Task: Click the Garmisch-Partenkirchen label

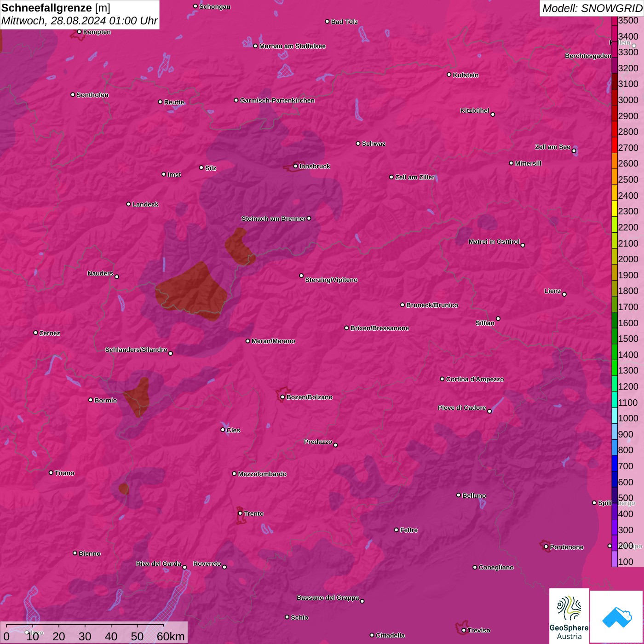Action: click(277, 100)
